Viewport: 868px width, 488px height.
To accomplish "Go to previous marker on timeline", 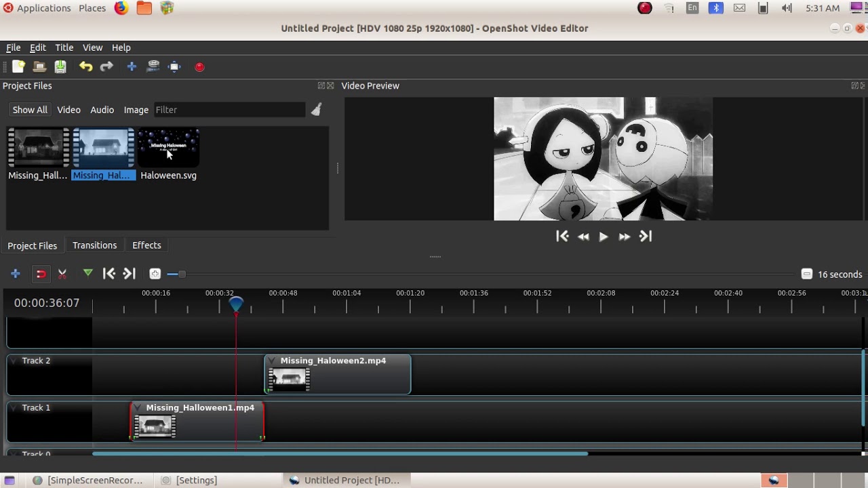I will pos(108,274).
